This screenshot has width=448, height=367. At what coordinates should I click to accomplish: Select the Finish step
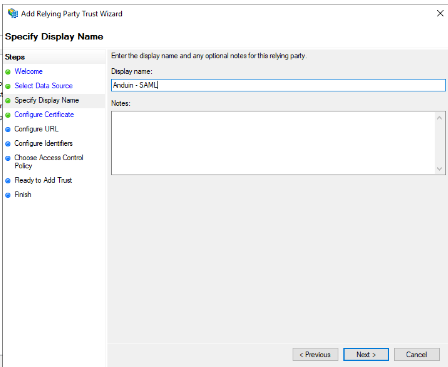(23, 194)
